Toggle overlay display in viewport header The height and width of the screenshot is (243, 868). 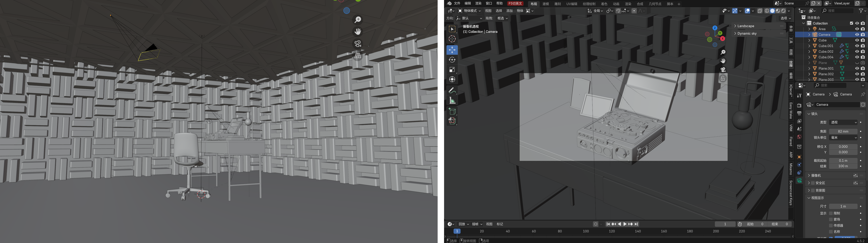coord(747,11)
